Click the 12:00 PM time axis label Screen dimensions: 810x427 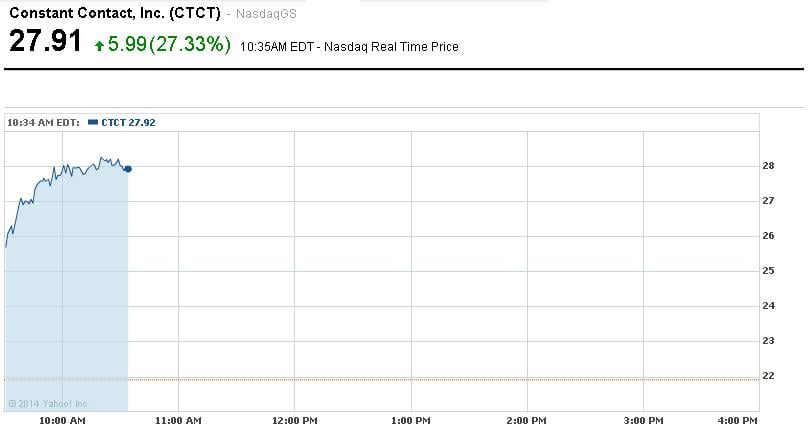[x=294, y=420]
